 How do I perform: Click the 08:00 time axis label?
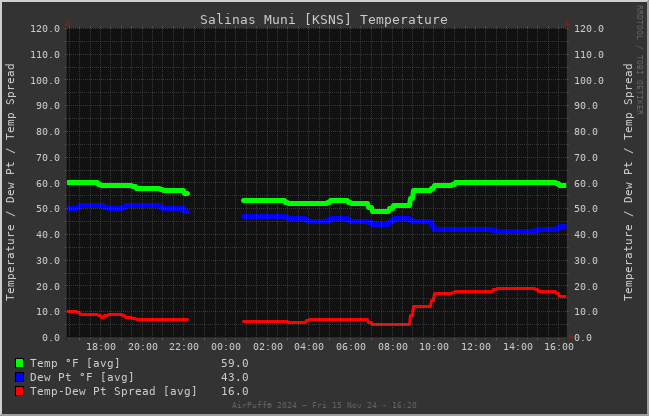click(x=393, y=346)
